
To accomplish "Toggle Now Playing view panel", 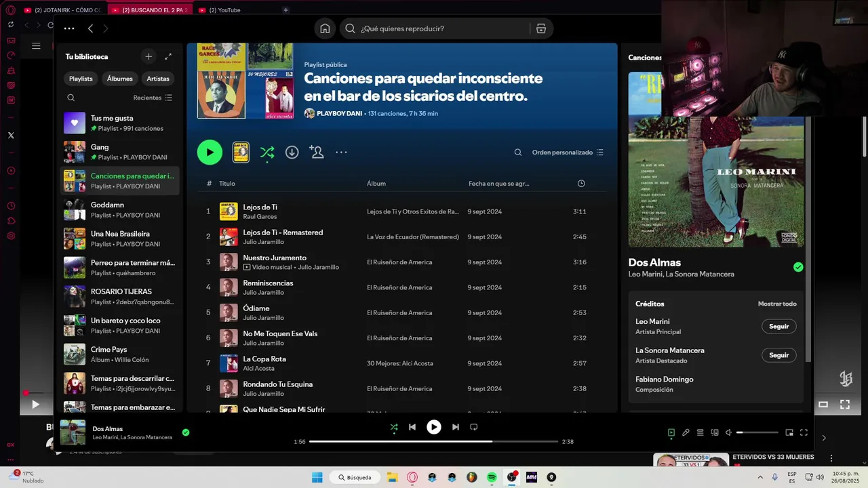I will click(671, 432).
